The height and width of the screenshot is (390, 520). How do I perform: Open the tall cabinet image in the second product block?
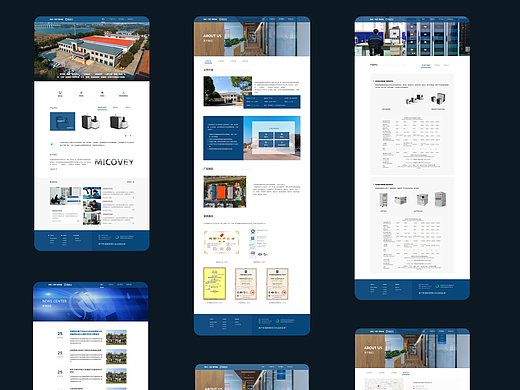pyautogui.click(x=383, y=200)
